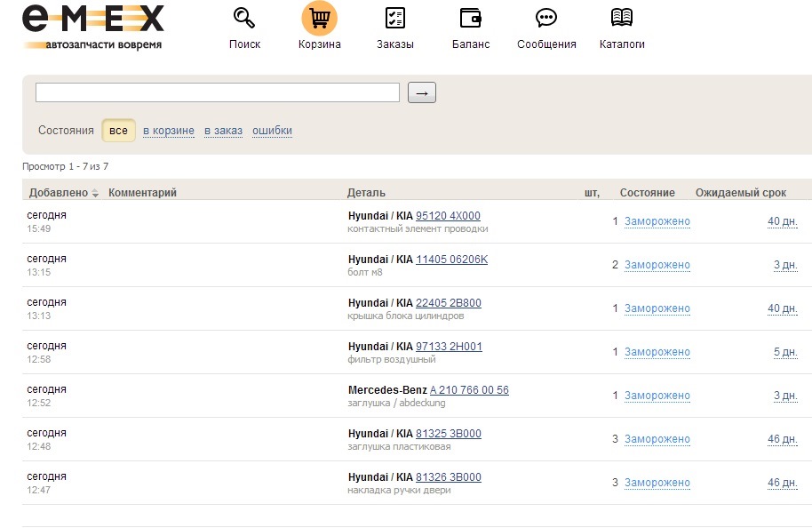This screenshot has height=528, width=812.
Task: Click the sort arrows next to Добавлено
Action: point(95,193)
